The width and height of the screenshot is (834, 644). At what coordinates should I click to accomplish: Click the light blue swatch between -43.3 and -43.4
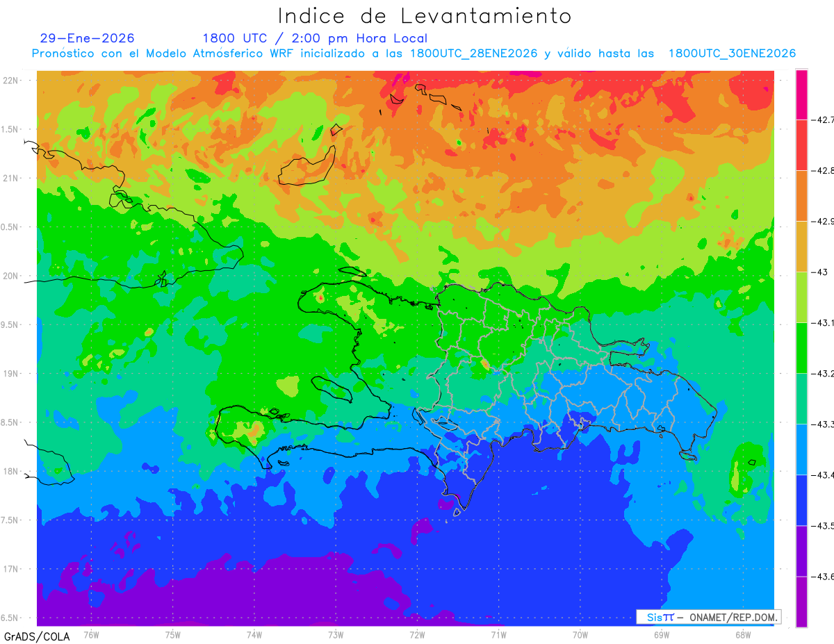[801, 449]
